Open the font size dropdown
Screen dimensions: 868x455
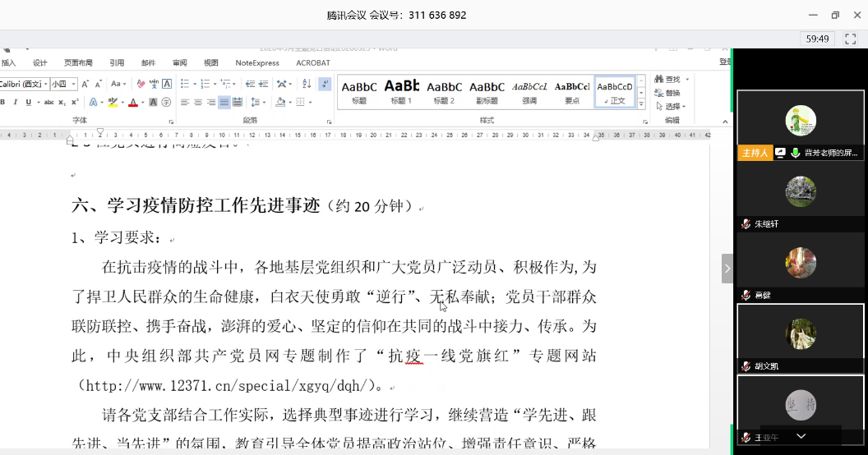tap(73, 84)
